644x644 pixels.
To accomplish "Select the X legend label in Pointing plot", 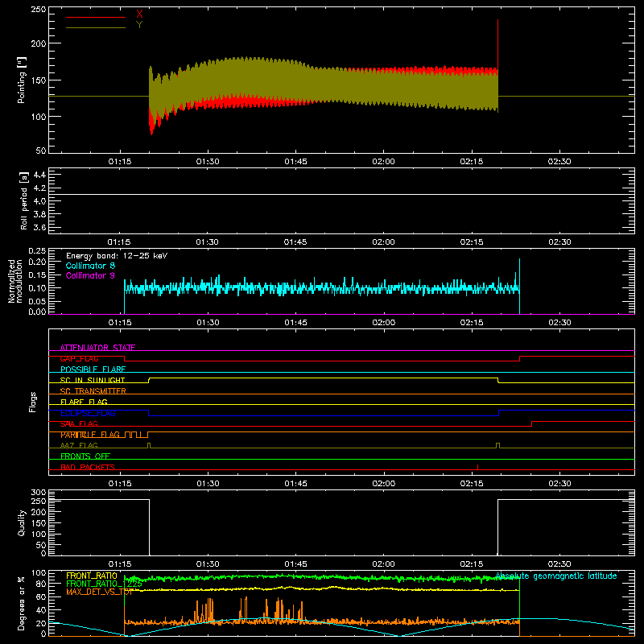I will tap(139, 14).
